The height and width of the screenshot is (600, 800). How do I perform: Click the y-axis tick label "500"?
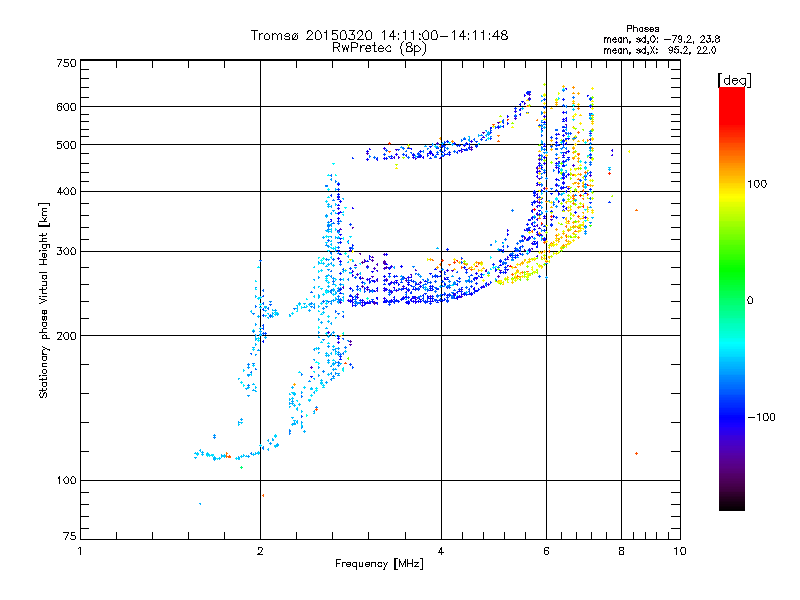[x=66, y=145]
